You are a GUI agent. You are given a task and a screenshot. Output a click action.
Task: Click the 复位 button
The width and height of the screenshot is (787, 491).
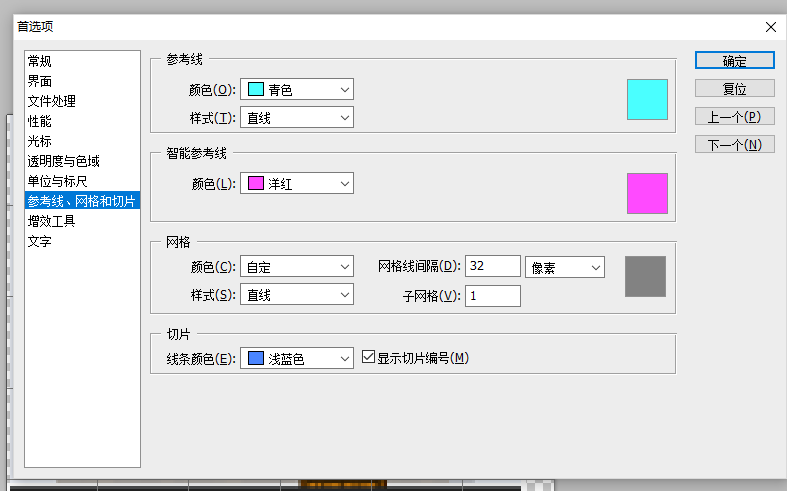coord(735,89)
